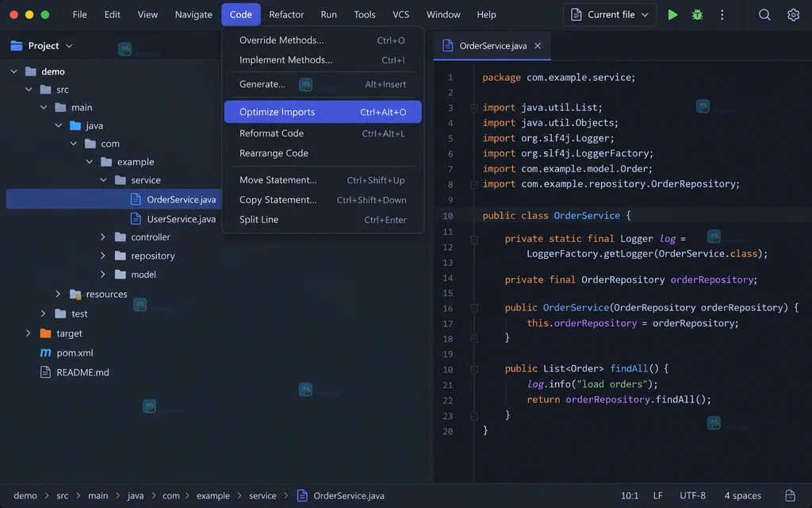Place caret on line 14 orderRepository field

click(x=713, y=280)
